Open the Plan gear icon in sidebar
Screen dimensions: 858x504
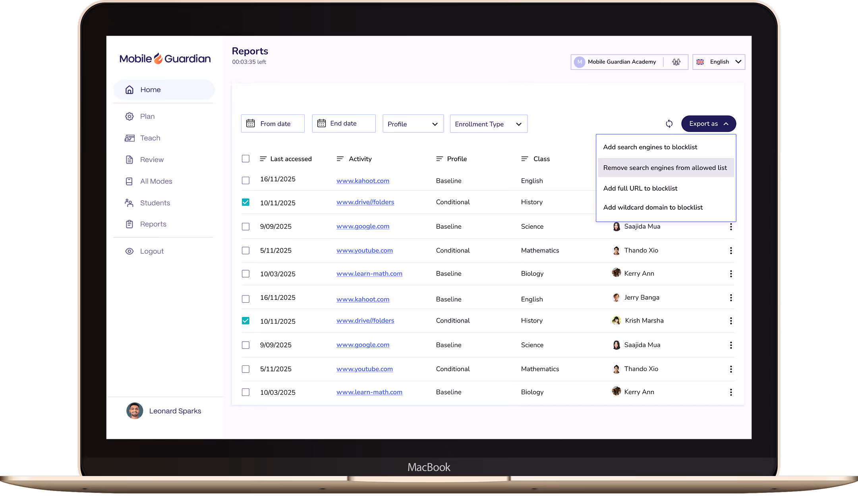[129, 116]
